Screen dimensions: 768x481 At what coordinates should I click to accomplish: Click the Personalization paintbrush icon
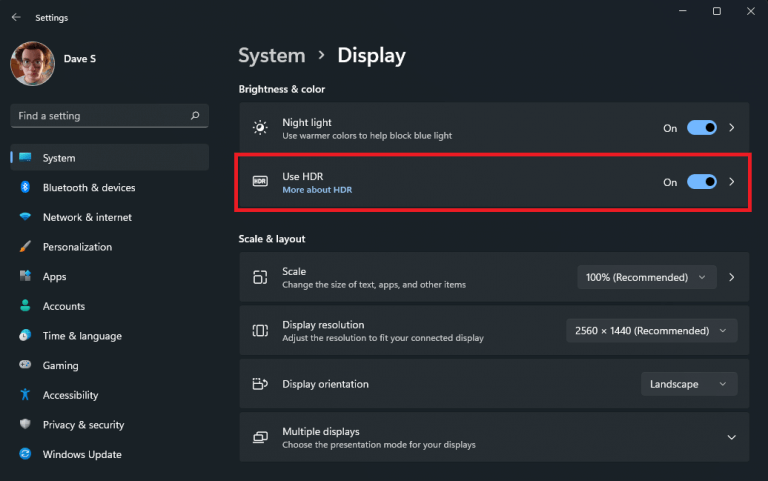tap(25, 246)
